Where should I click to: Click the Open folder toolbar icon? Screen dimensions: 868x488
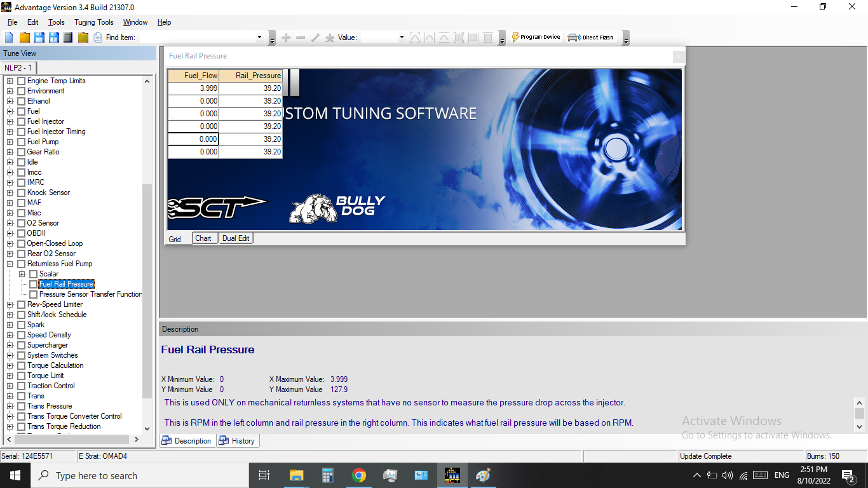point(24,37)
